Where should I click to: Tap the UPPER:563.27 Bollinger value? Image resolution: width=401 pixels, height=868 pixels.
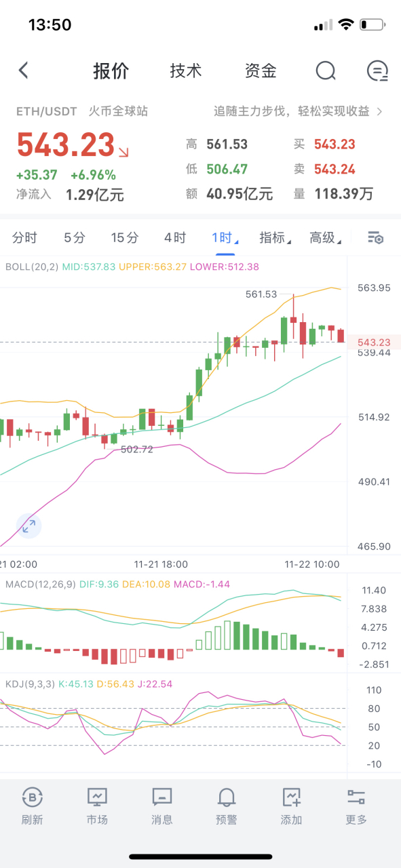click(x=153, y=267)
